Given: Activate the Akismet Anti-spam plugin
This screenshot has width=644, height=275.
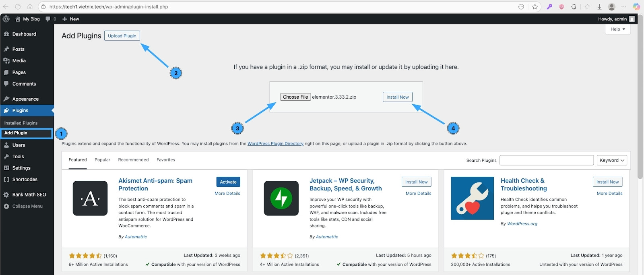Looking at the screenshot, I should tap(228, 182).
